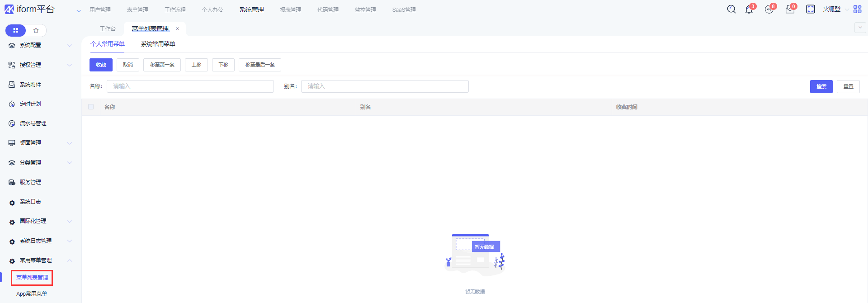868x303 pixels.
Task: Open 定时计划 in the sidebar
Action: (x=30, y=104)
